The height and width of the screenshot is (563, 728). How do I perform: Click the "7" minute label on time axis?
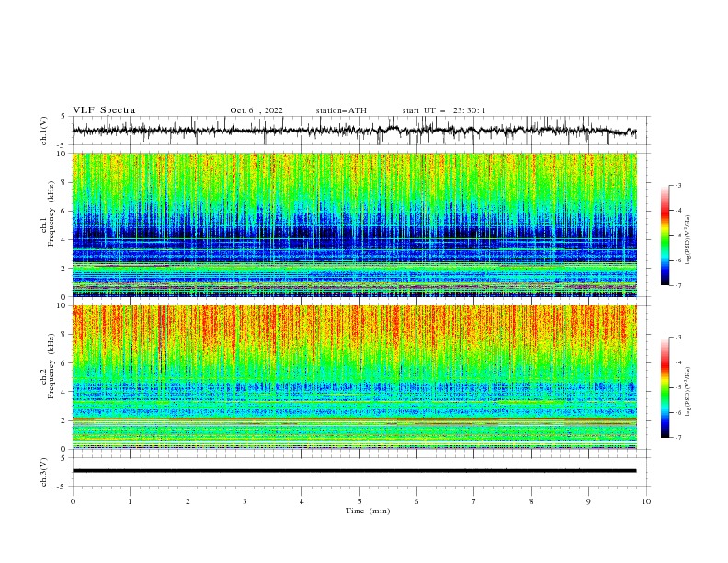point(474,501)
